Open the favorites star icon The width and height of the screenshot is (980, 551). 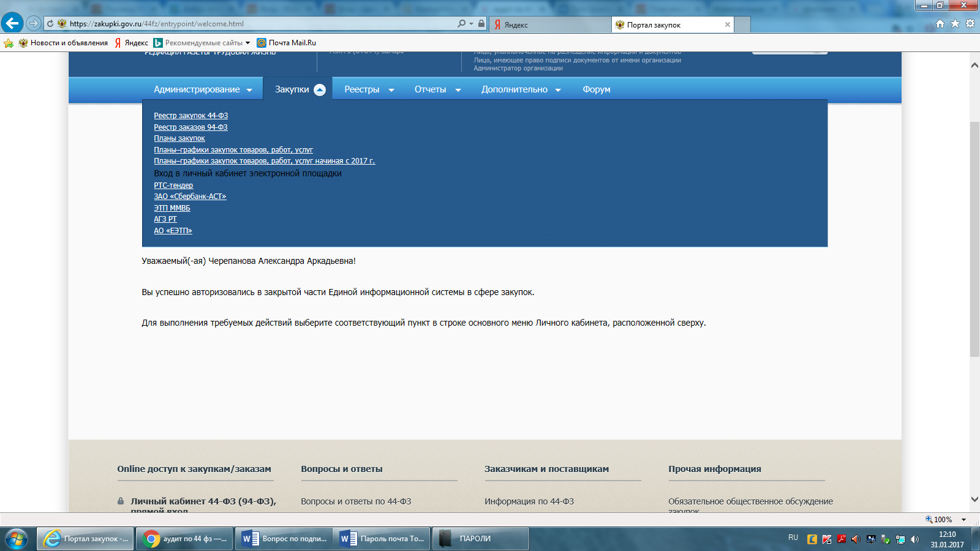click(x=955, y=24)
